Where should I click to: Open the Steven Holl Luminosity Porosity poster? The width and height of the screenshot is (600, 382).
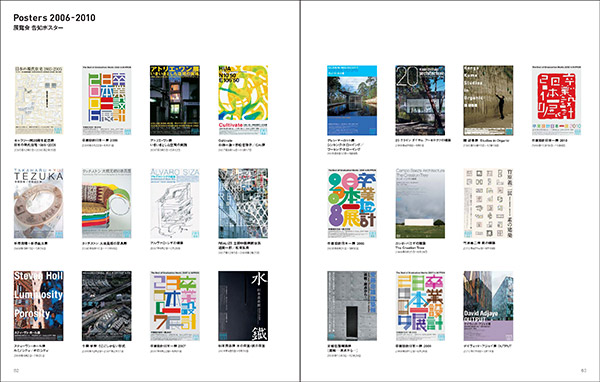click(39, 306)
